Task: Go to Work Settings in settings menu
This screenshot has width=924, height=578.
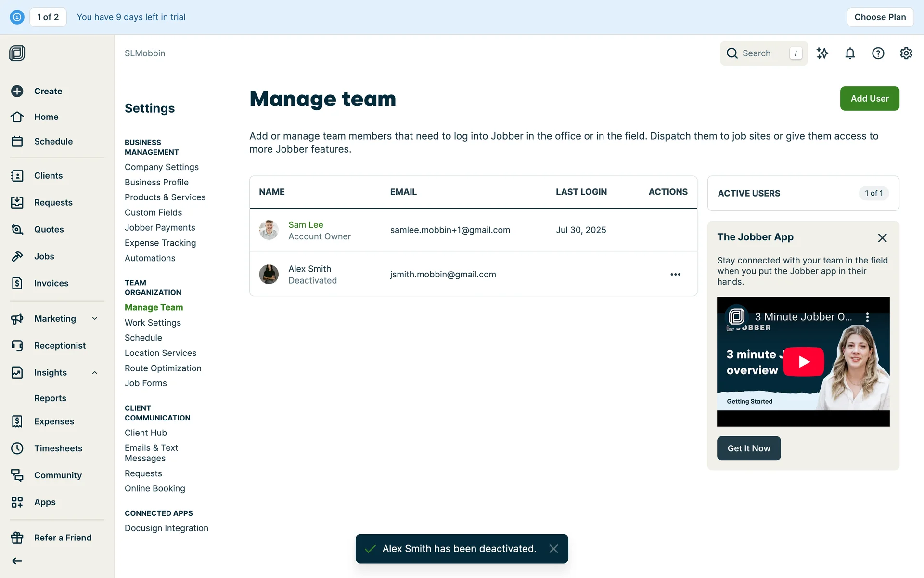Action: pos(153,322)
